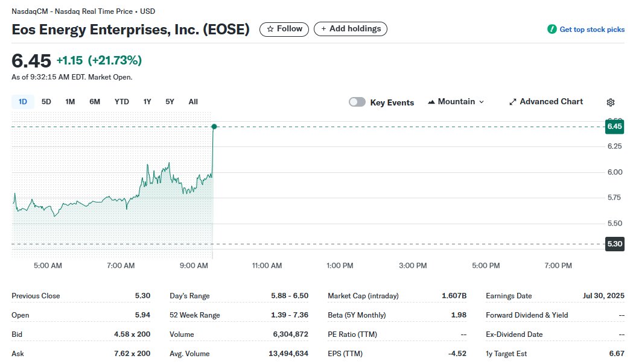Open the Get top stock picks link
Viewport: 633px width, 364px height.
pos(592,30)
